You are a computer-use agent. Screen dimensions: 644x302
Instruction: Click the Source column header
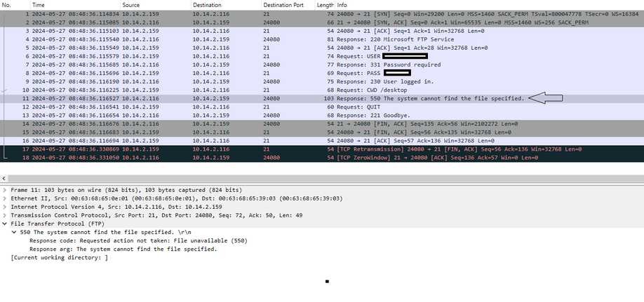click(x=156, y=6)
